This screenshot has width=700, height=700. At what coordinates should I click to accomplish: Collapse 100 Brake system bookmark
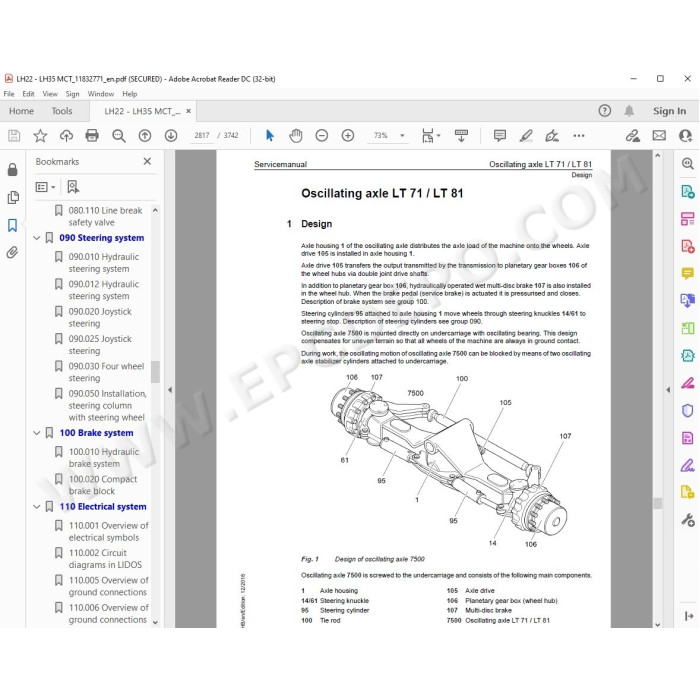(37, 433)
